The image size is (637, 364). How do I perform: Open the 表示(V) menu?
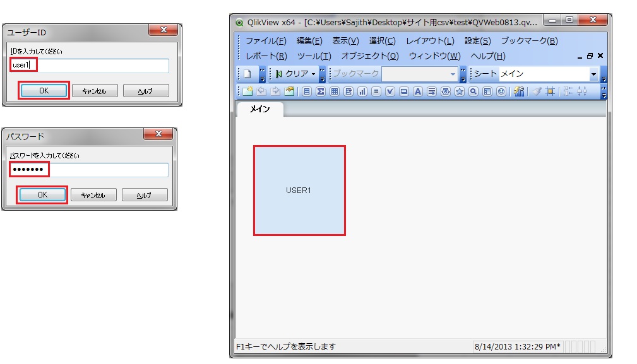click(346, 41)
